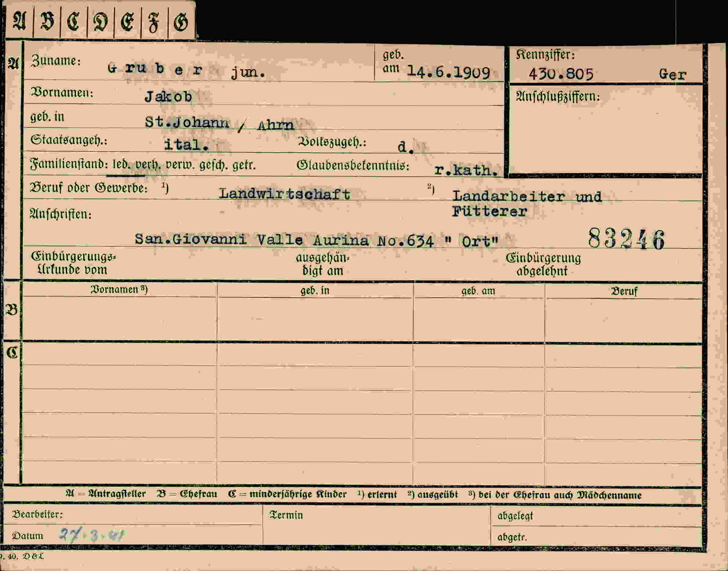Click the section letter C at the left margin
Image resolution: width=728 pixels, height=571 pixels.
(x=12, y=352)
